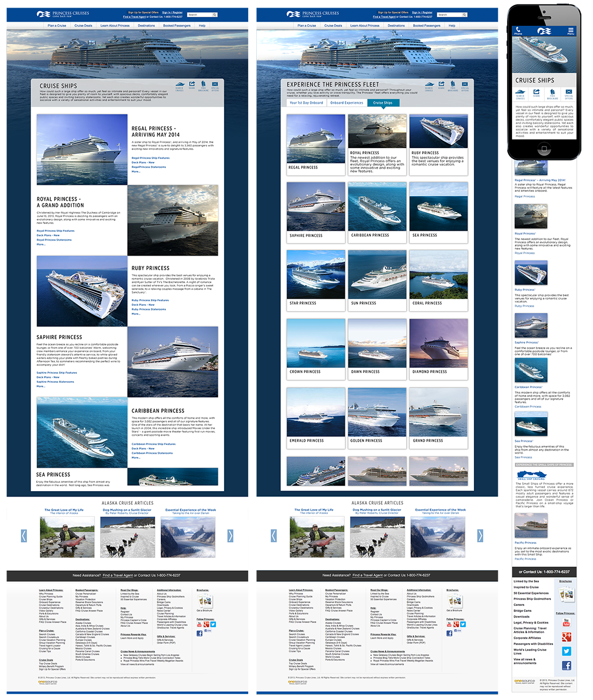This screenshot has height=700, width=593.
Task: Tap the Special Offers icon in the mobile mockup
Action: (x=569, y=94)
